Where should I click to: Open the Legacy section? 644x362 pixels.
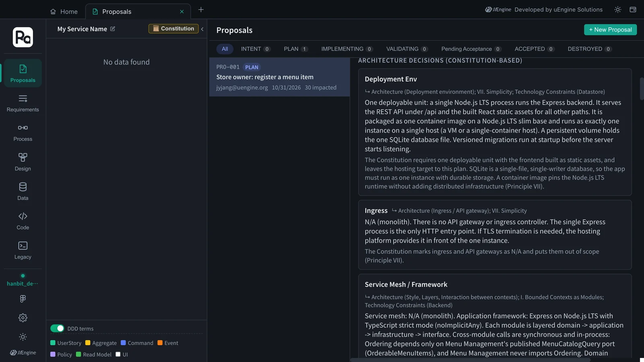(x=23, y=250)
